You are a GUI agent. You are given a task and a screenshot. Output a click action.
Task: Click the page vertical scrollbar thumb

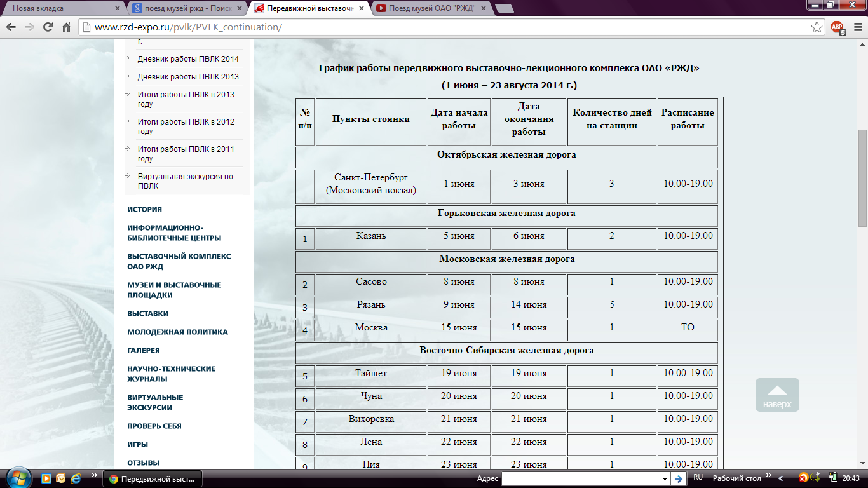862,178
